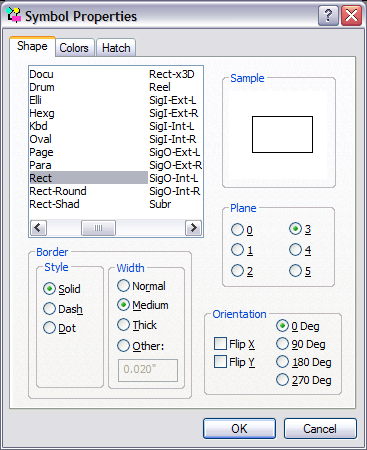
Task: Select the Solid border style
Action: pos(62,289)
